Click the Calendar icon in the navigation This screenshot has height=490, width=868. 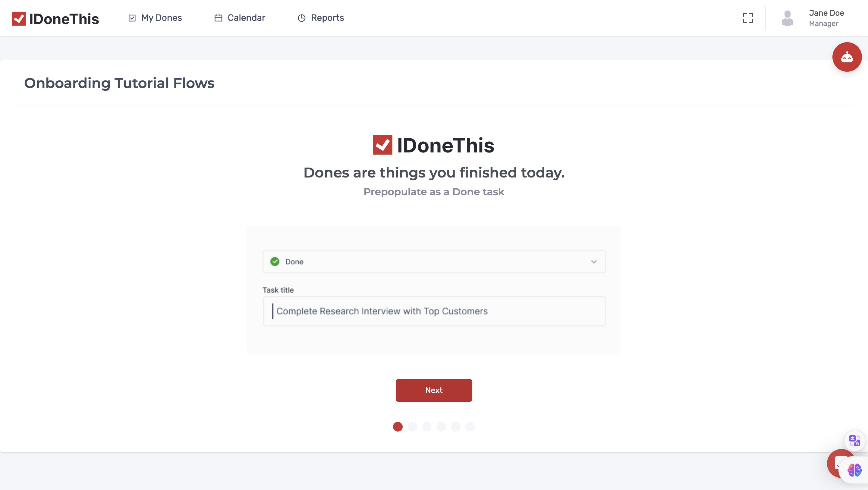(x=218, y=18)
